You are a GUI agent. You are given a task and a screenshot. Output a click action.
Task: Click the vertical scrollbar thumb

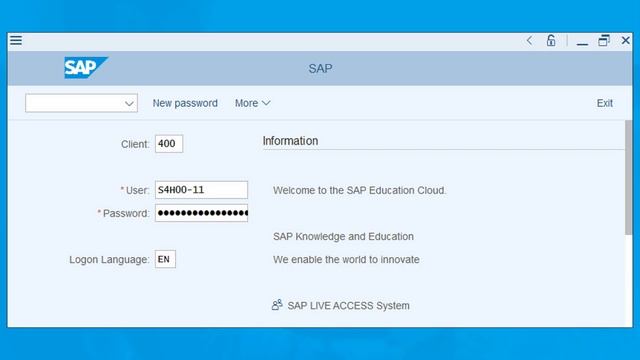628,178
